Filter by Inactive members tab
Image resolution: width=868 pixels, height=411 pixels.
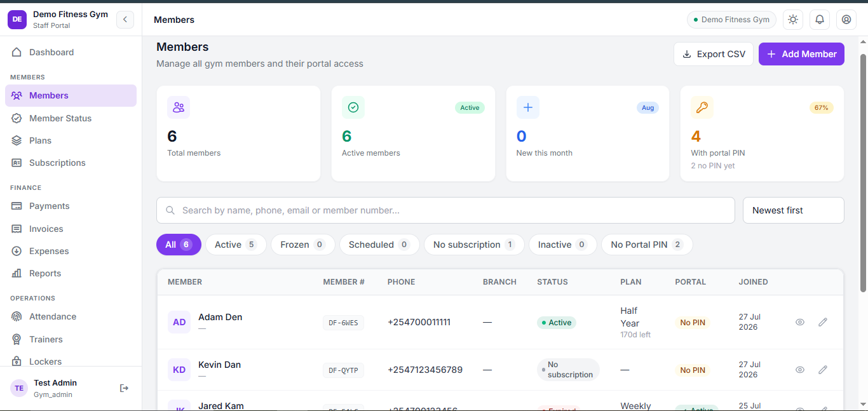(563, 245)
